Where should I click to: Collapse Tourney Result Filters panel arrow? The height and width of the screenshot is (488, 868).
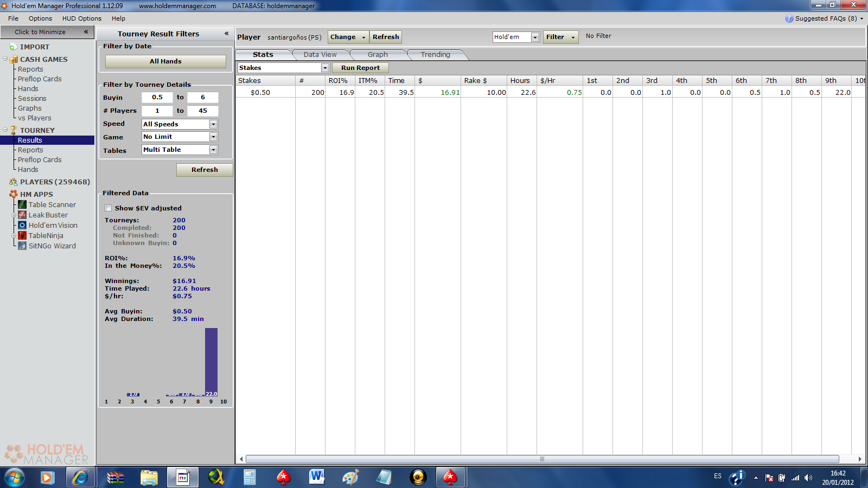tap(226, 34)
